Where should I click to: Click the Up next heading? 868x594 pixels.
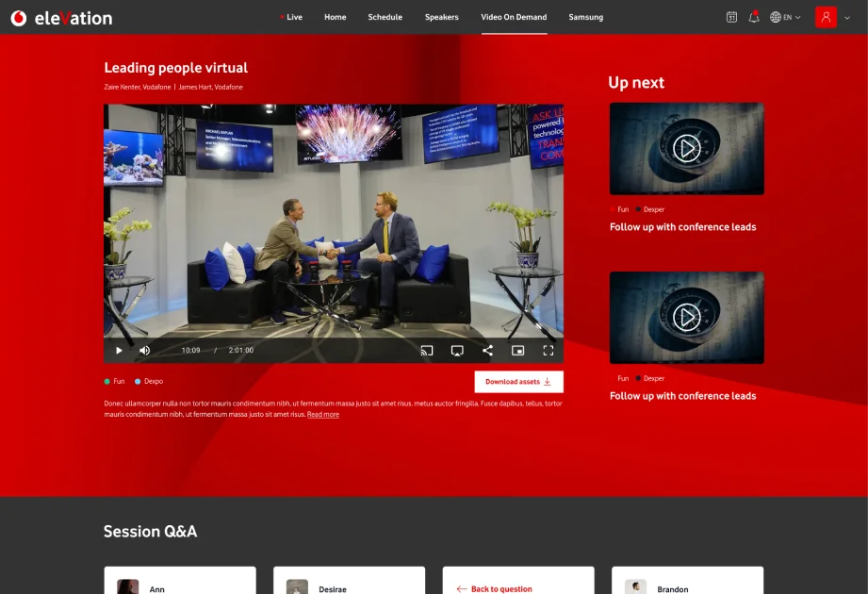636,82
